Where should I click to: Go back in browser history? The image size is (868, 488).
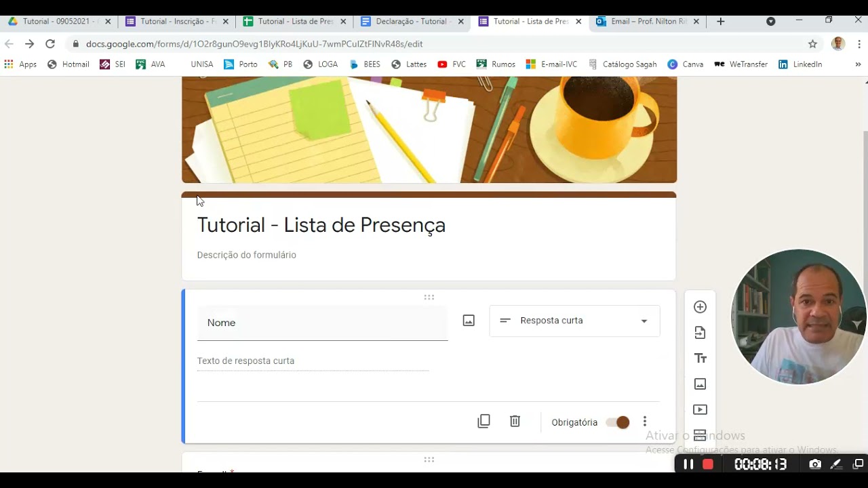9,43
